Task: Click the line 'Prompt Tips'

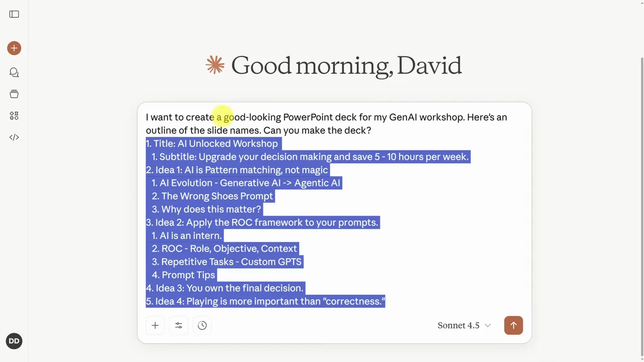Action: tap(183, 275)
